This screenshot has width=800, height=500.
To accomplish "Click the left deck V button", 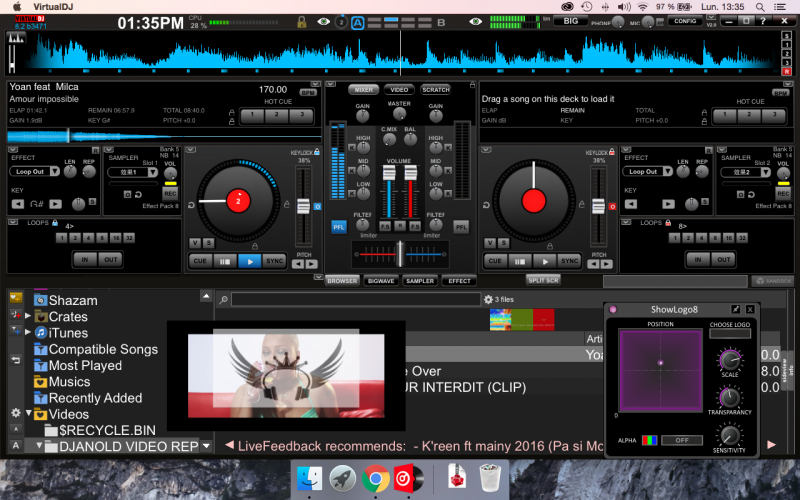I will pos(195,243).
